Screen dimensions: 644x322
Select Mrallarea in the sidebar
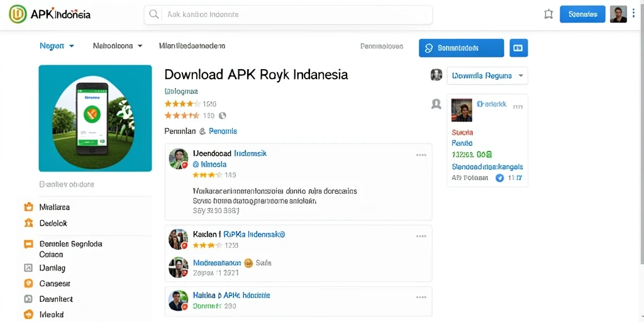pos(55,208)
